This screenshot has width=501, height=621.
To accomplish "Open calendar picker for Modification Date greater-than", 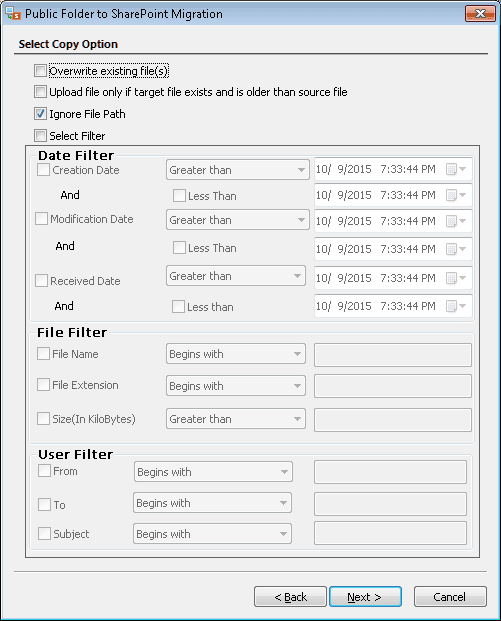I will [x=456, y=221].
